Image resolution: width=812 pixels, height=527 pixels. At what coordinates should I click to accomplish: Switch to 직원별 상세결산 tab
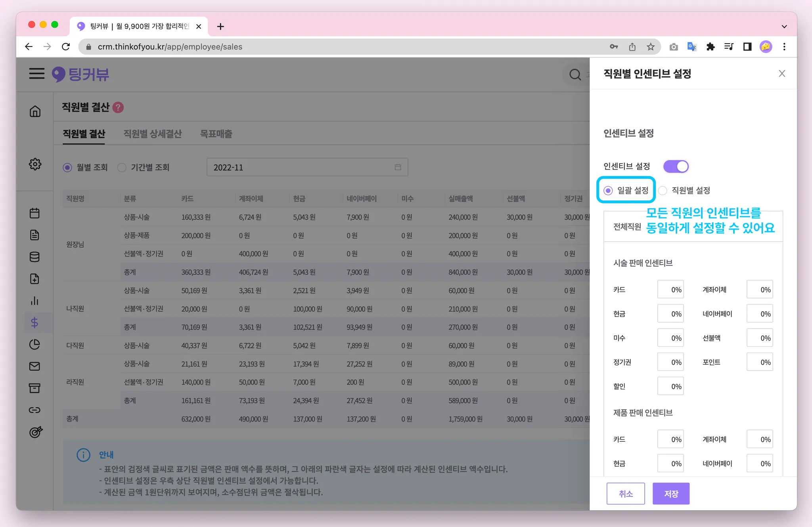[x=152, y=134]
